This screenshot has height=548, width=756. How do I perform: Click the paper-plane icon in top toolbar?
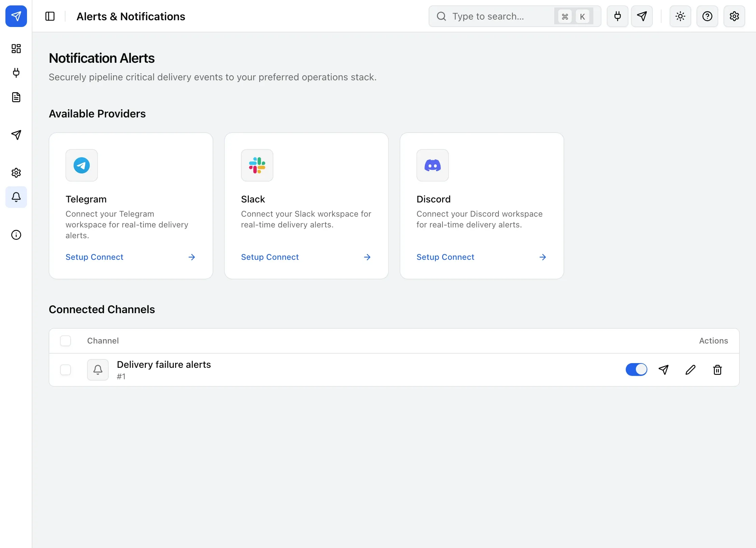(x=642, y=16)
